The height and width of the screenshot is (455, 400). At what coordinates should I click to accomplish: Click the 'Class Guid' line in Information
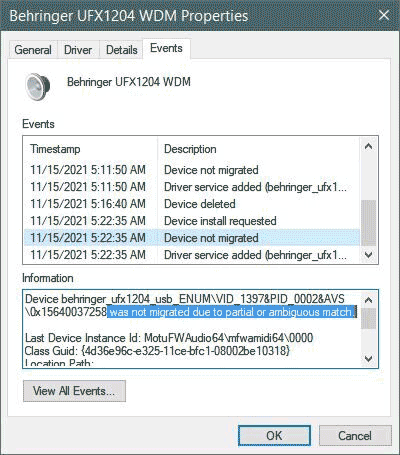pos(157,351)
